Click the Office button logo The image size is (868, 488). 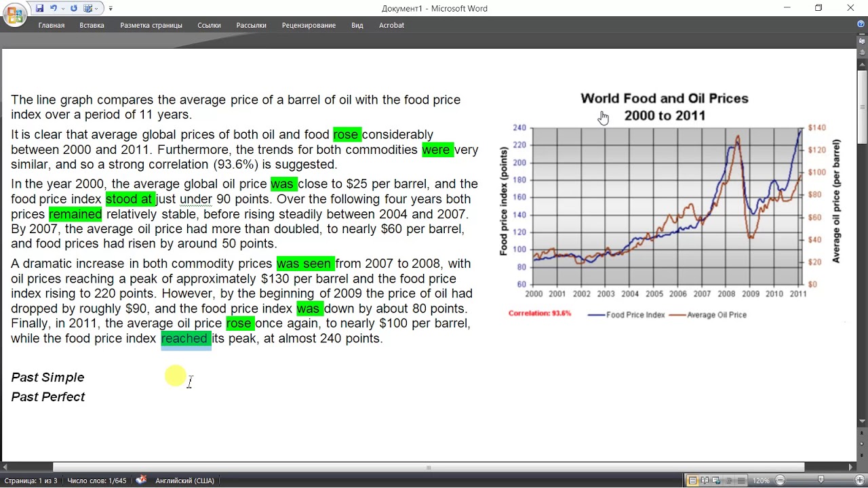pos(14,15)
